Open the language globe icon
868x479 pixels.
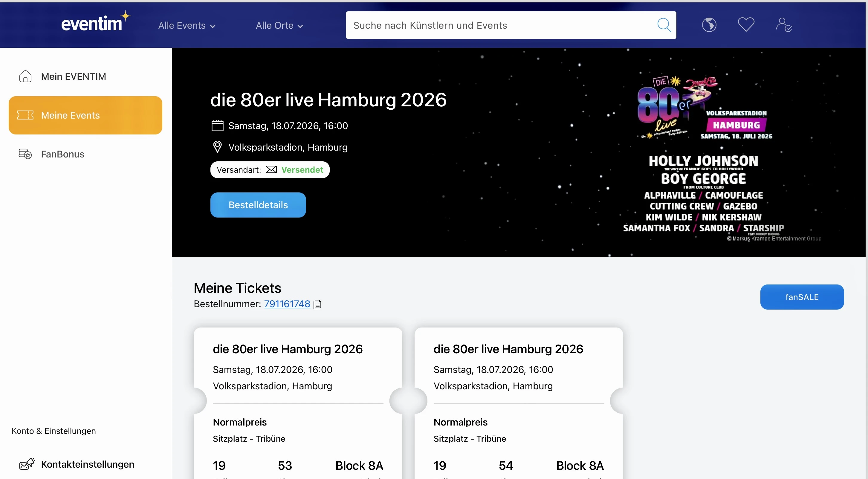(709, 25)
